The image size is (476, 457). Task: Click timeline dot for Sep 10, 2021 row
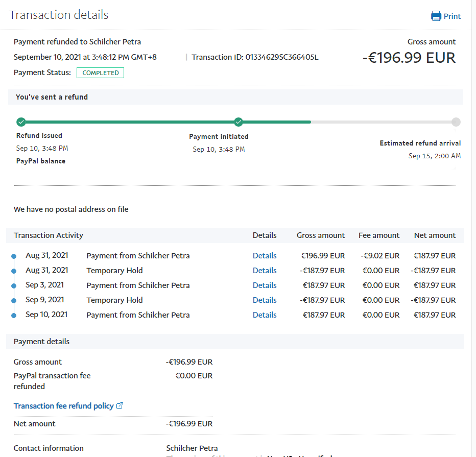[x=14, y=315]
